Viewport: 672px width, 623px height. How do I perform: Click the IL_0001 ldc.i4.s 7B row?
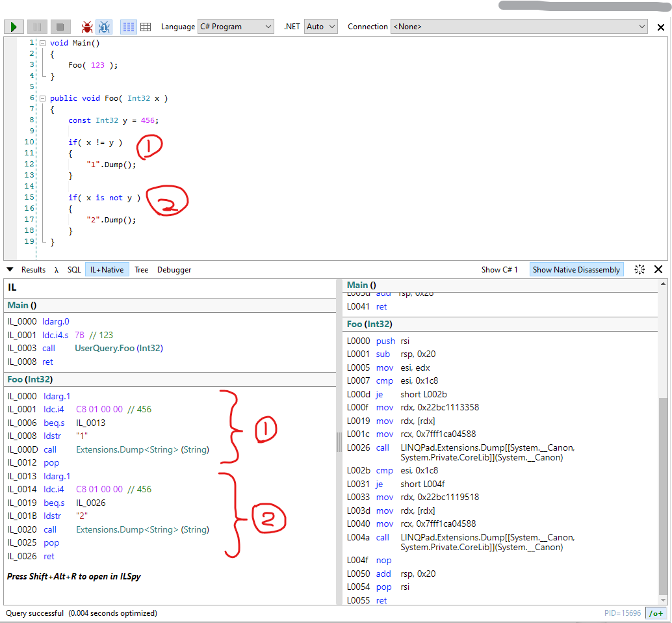(60, 335)
